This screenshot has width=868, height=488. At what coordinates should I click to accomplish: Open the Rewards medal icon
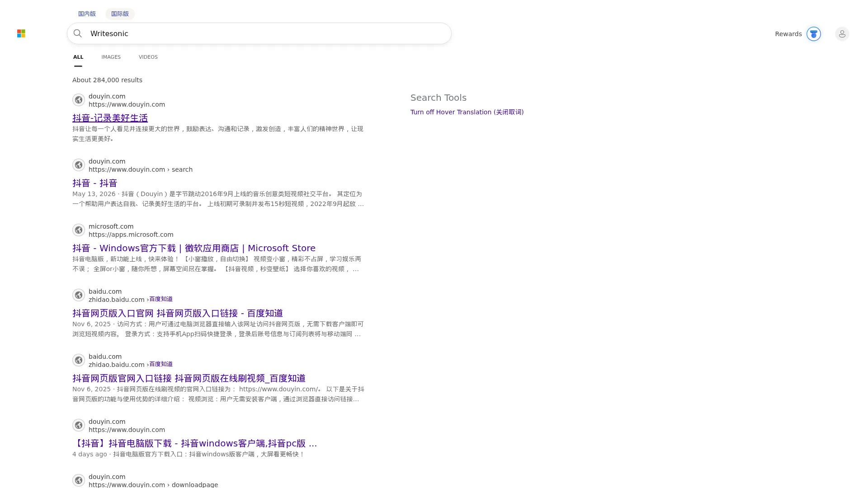(813, 34)
